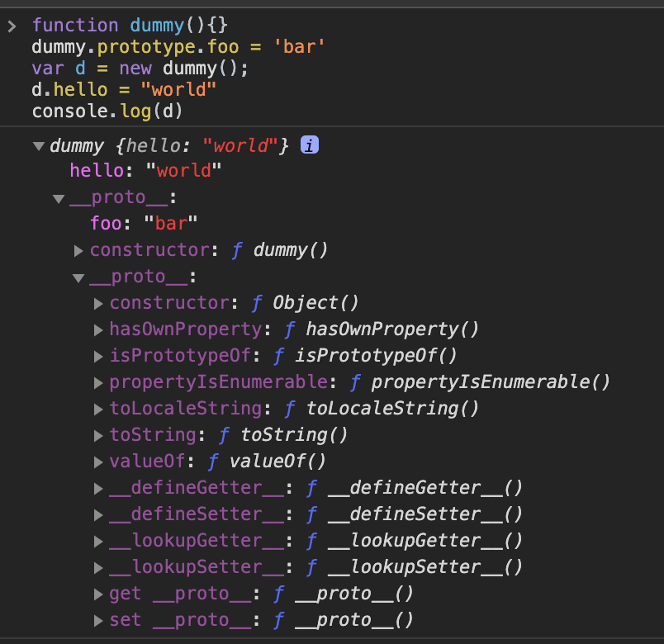Click the blue info icon beside dummy object

pyautogui.click(x=310, y=146)
